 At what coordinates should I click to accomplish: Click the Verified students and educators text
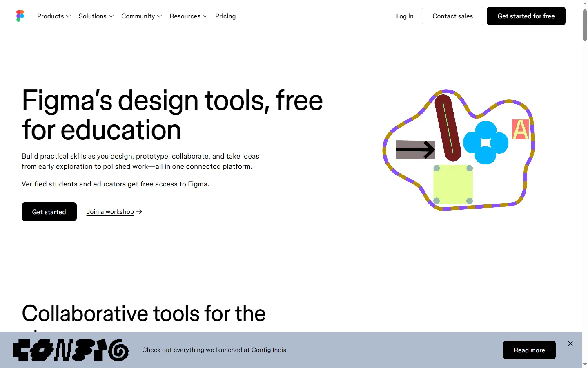(116, 184)
